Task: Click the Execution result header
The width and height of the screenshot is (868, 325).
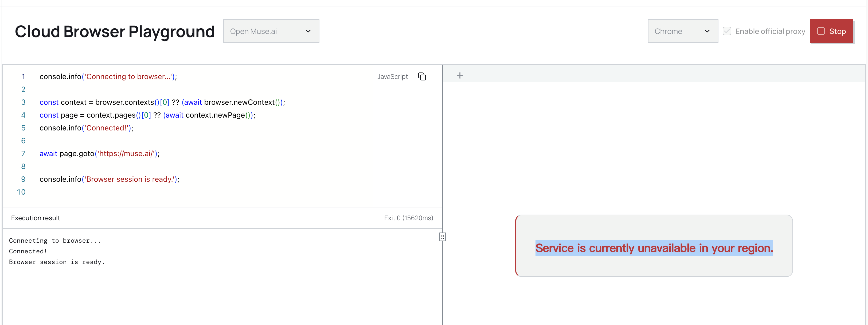Action: (35, 218)
